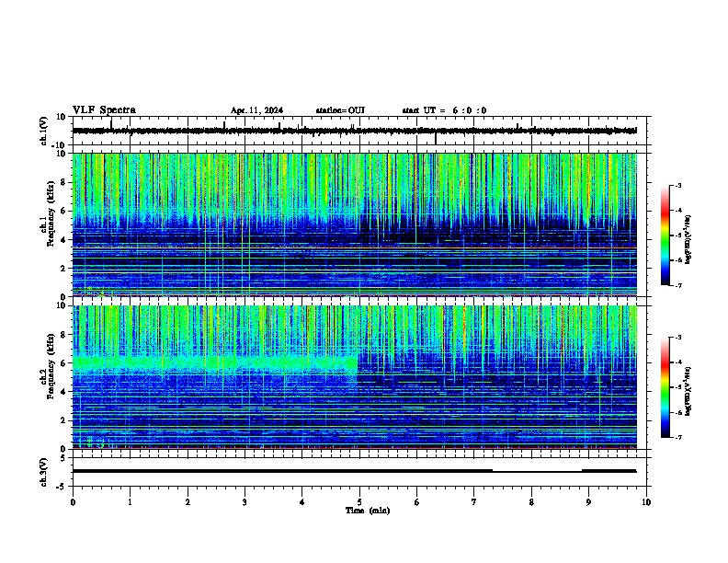Click the time axis tick label 9
This screenshot has height=563, width=728.
coord(588,502)
